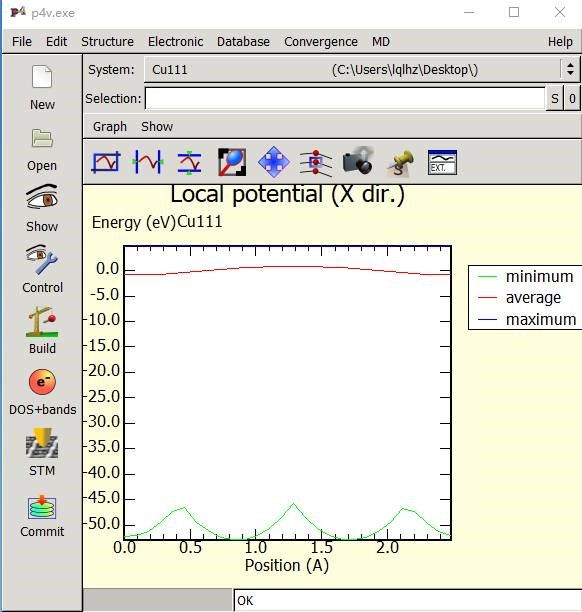Click the zoom magnifier toolbar icon
This screenshot has width=582, height=612.
pos(232,162)
